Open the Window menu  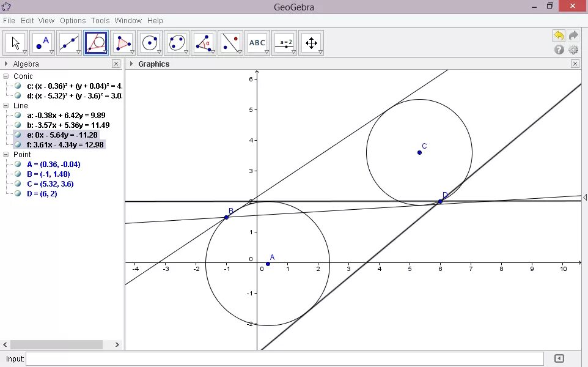coord(128,21)
